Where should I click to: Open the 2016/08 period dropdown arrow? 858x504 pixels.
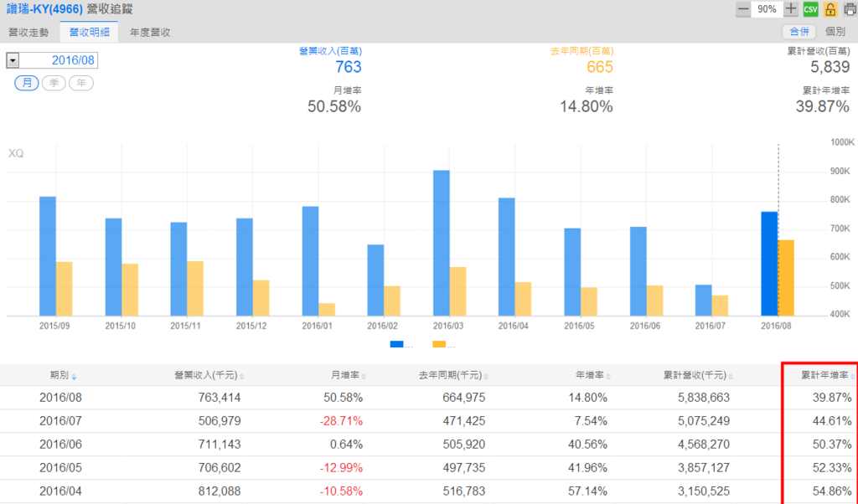(13, 60)
